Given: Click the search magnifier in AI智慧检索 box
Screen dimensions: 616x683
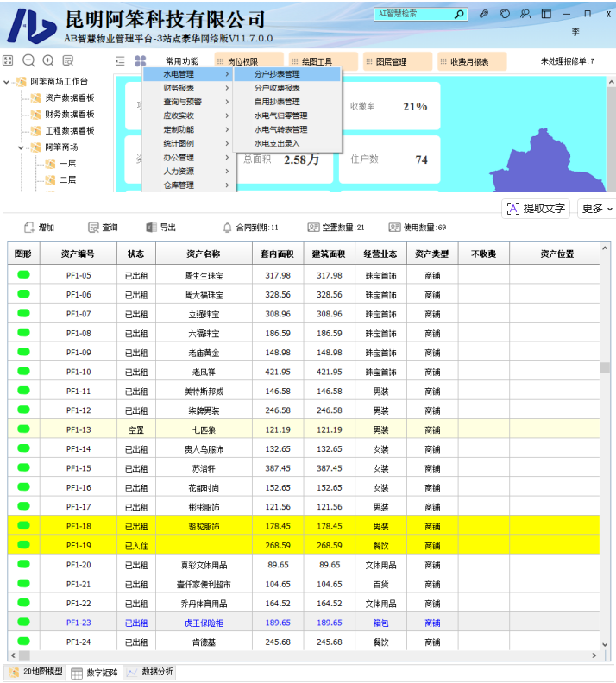Looking at the screenshot, I should pyautogui.click(x=458, y=14).
